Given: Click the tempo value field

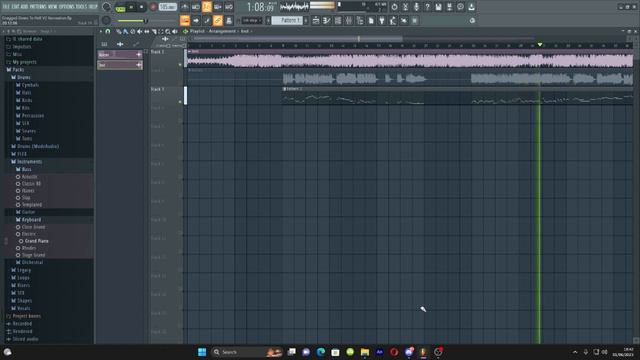Looking at the screenshot, I should coord(167,7).
